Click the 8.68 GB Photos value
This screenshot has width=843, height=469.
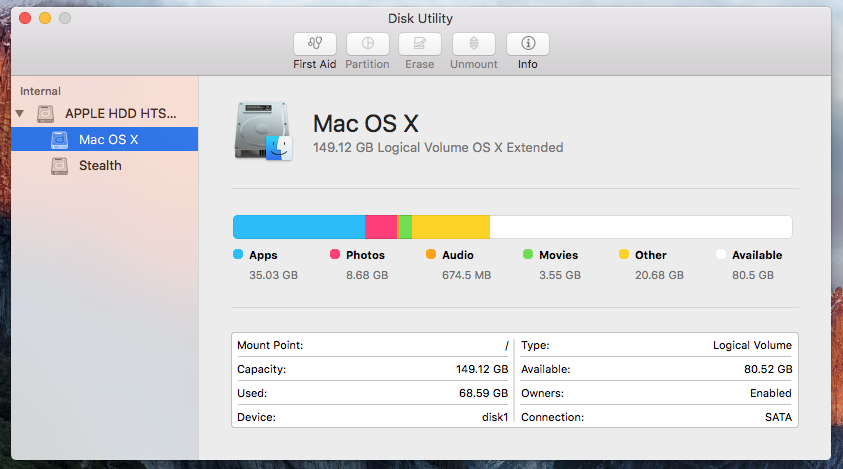pyautogui.click(x=367, y=275)
